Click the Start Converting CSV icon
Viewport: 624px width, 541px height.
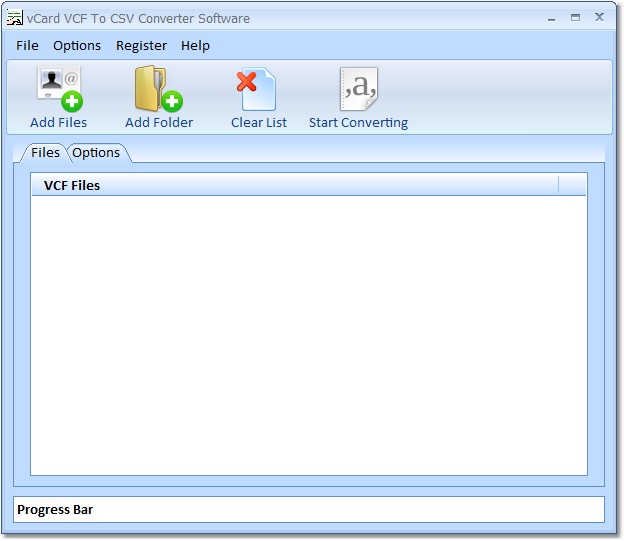click(359, 89)
